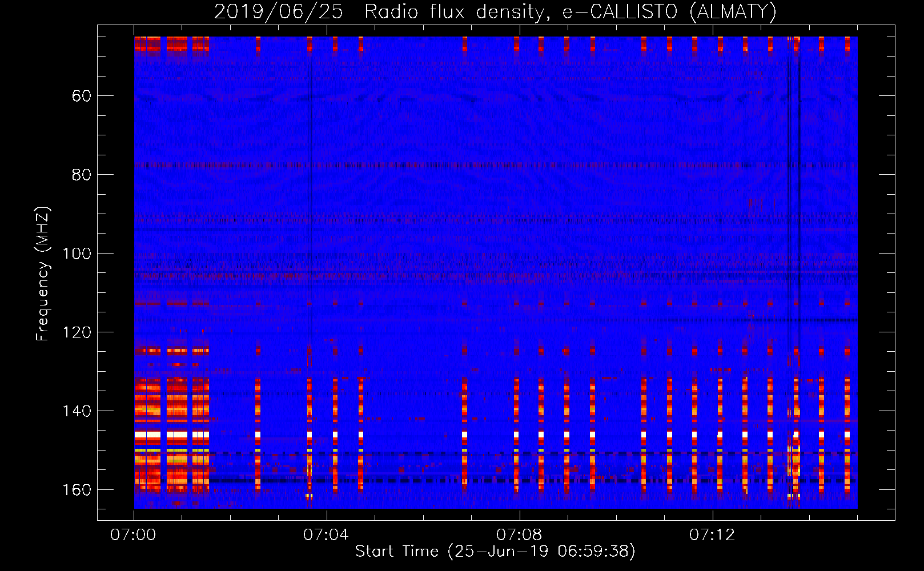Click the plot title 'Radio flux density, e-CALLISTO (ALMATY)'
924x571 pixels.
571,12
